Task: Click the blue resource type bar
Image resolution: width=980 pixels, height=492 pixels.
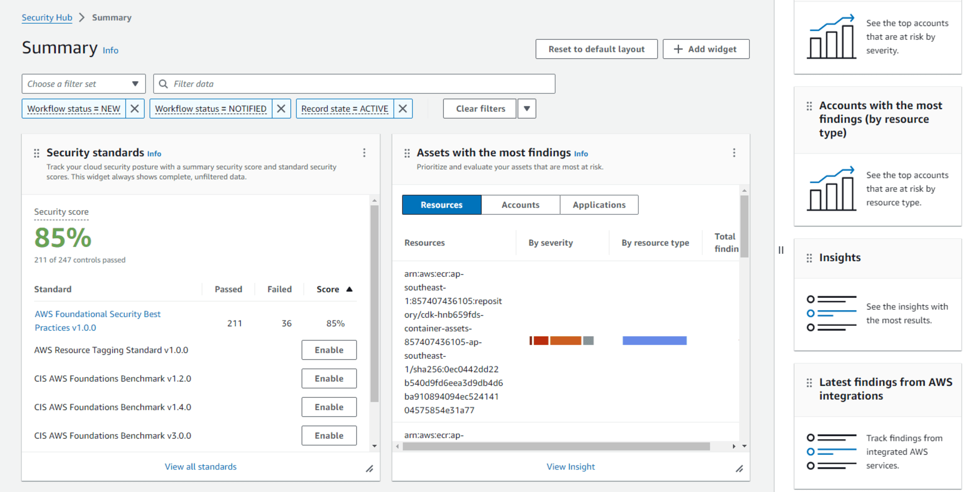Action: pyautogui.click(x=655, y=341)
